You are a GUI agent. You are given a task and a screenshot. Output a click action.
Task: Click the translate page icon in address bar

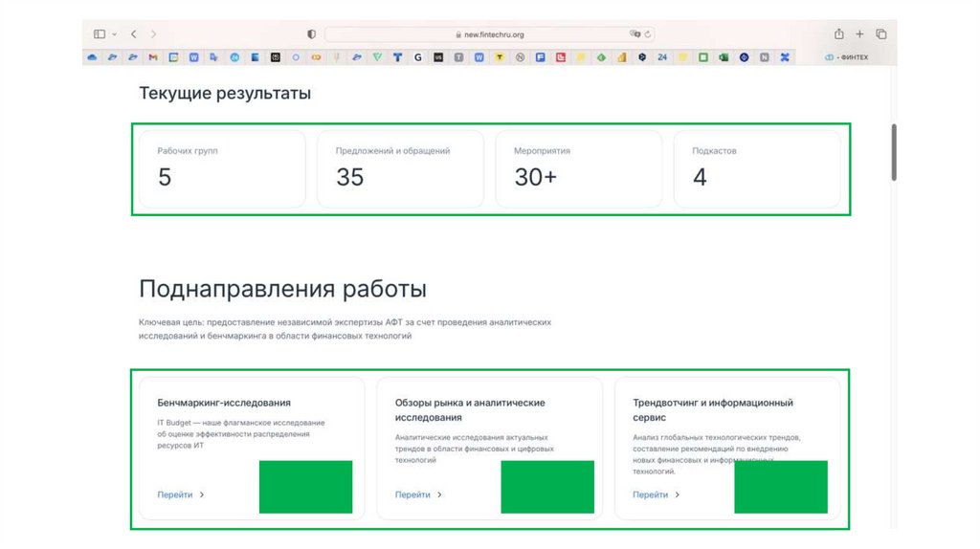[635, 33]
